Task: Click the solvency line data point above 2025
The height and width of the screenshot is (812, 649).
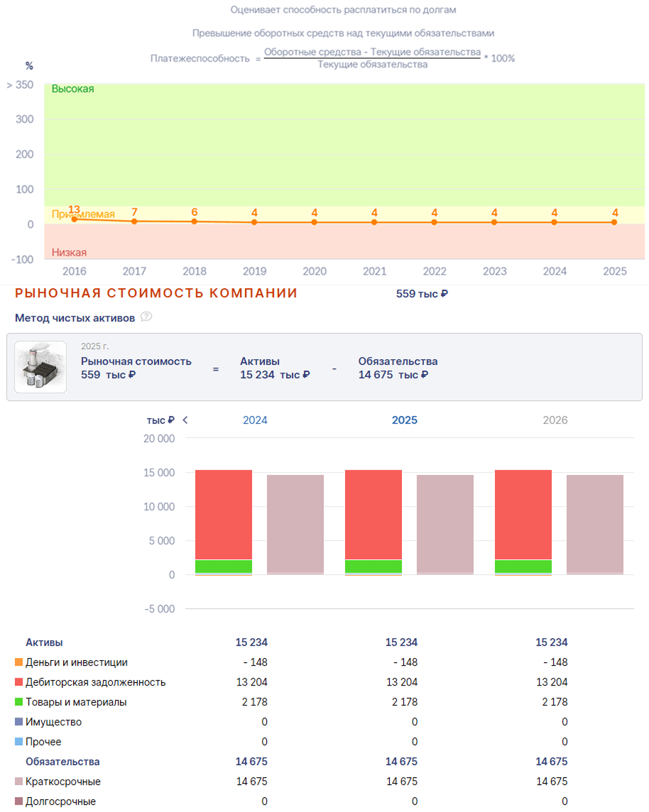Action: coord(614,223)
